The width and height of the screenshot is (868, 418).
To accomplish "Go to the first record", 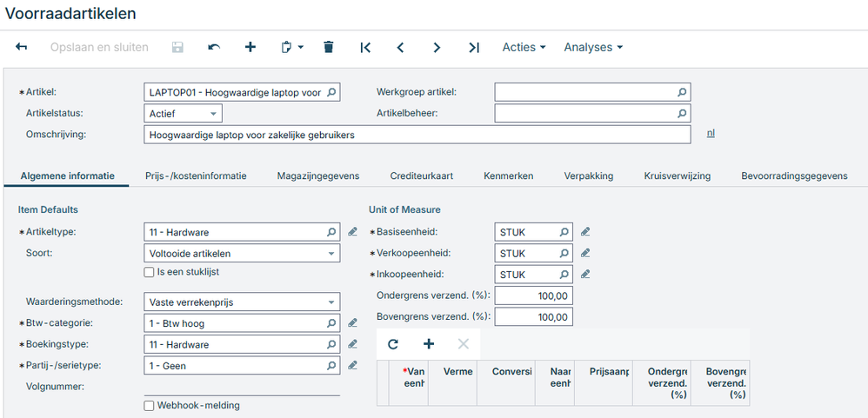I will point(365,47).
